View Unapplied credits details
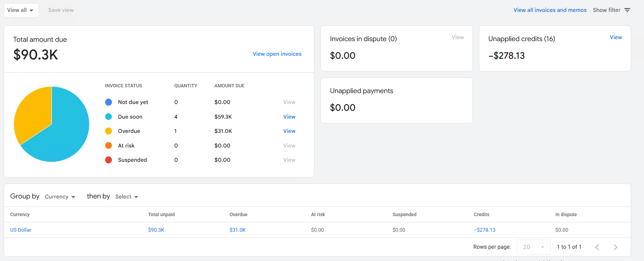Image resolution: width=644 pixels, height=261 pixels. 616,37
